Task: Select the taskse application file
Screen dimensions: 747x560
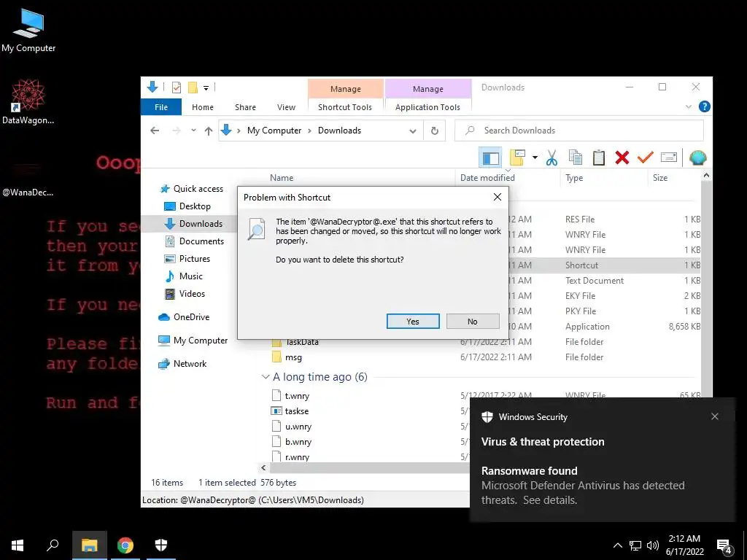Action: point(296,411)
